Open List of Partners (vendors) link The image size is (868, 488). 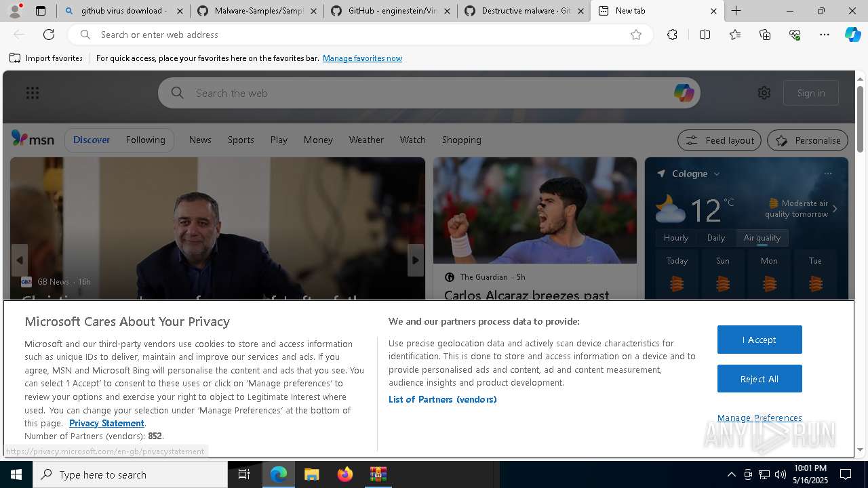442,399
